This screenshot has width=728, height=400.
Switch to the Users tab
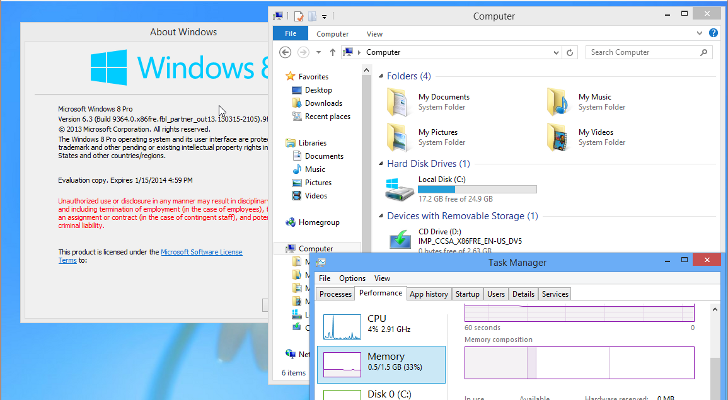tap(496, 294)
